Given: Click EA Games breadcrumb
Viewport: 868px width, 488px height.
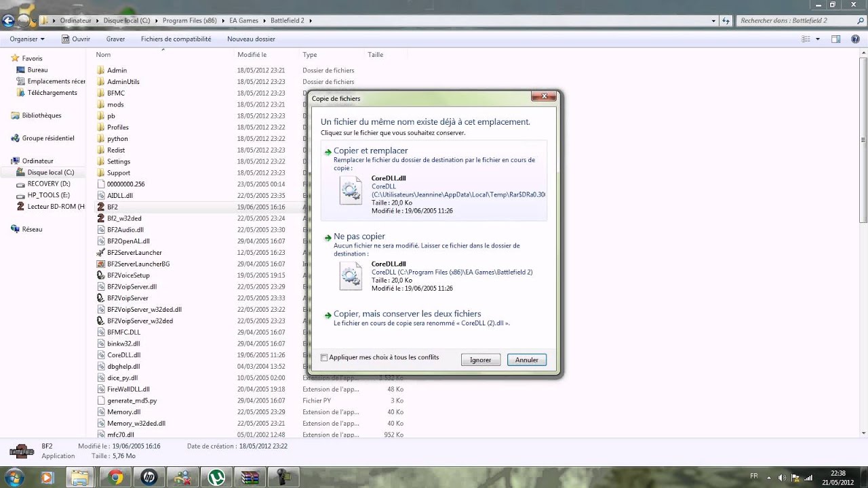Looking at the screenshot, I should 244,21.
